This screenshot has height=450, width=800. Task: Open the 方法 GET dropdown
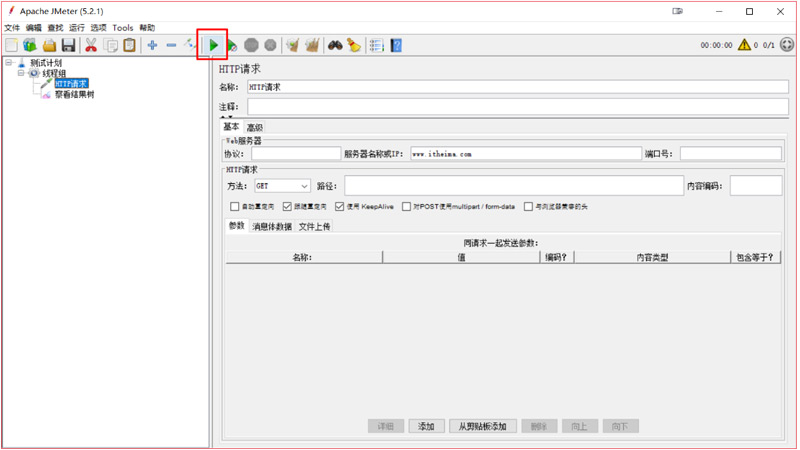coord(282,186)
